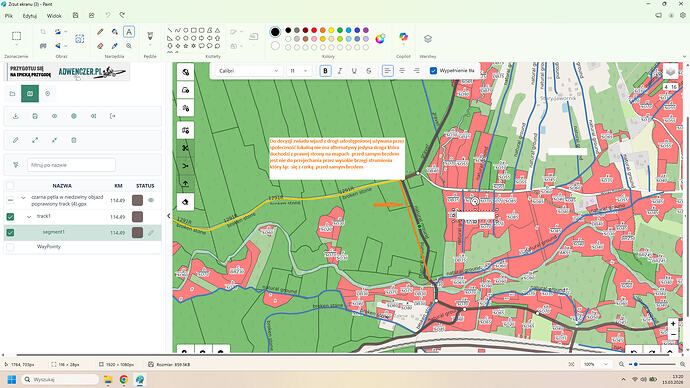690x388 pixels.
Task: Select the Curve shape
Action: pos(178,30)
